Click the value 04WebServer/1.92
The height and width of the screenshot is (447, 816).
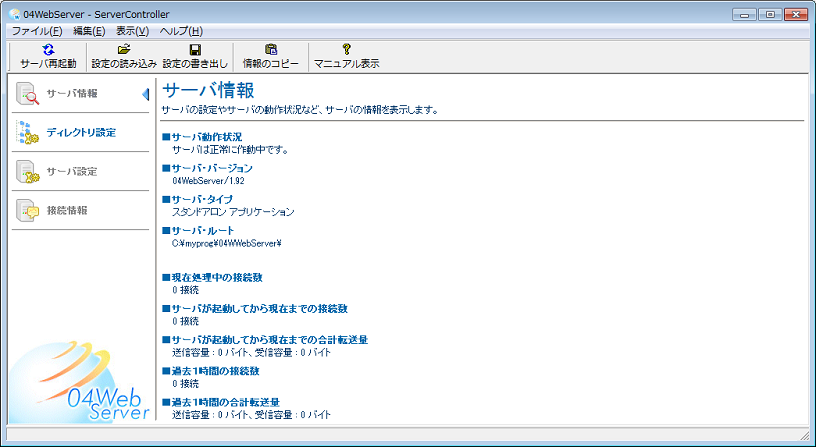[208, 181]
